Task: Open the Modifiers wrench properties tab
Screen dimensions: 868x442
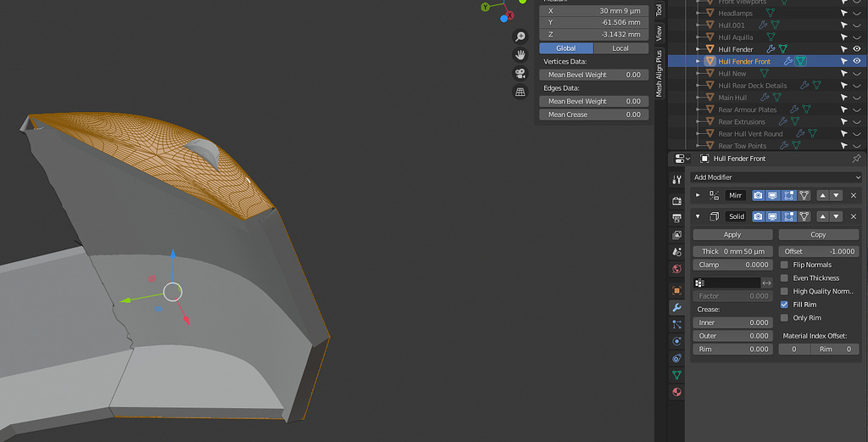Action: click(x=676, y=307)
